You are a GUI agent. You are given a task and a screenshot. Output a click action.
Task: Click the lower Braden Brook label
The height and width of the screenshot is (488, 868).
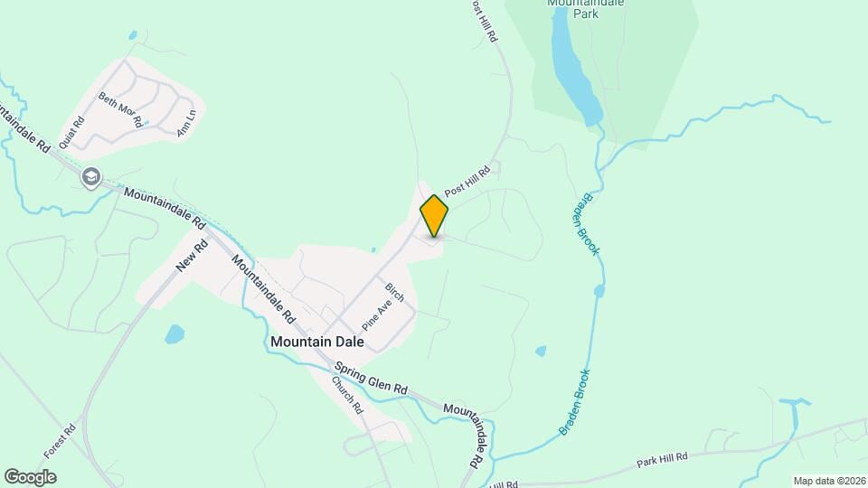tap(575, 402)
